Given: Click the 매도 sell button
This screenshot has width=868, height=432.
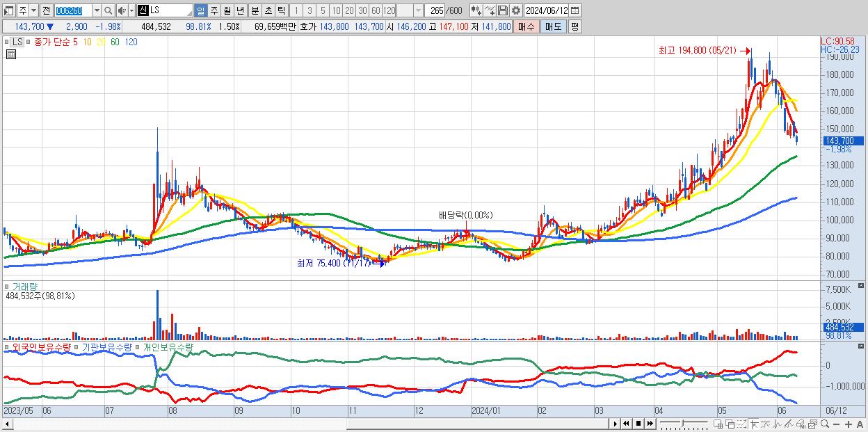Looking at the screenshot, I should tap(554, 26).
